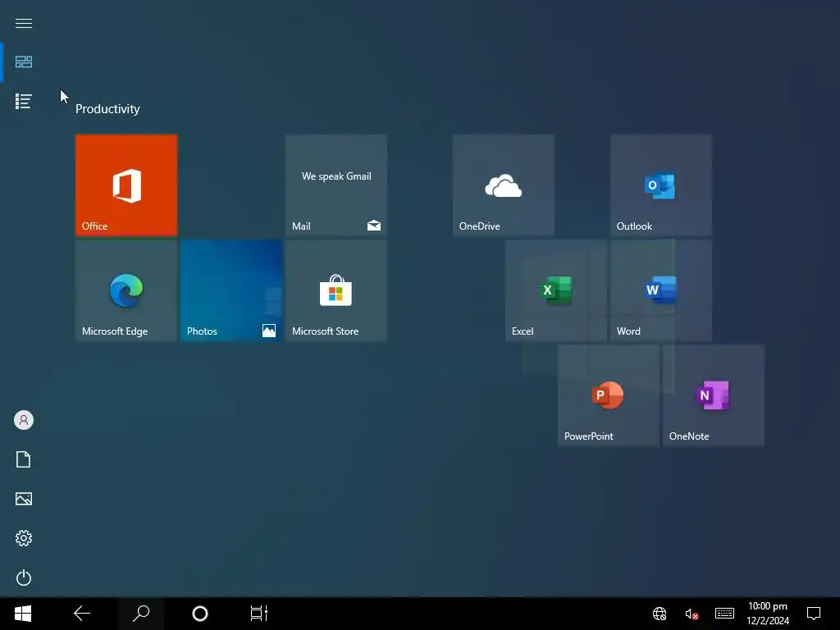Open the touch keyboard
This screenshot has height=630, width=840.
[724, 614]
